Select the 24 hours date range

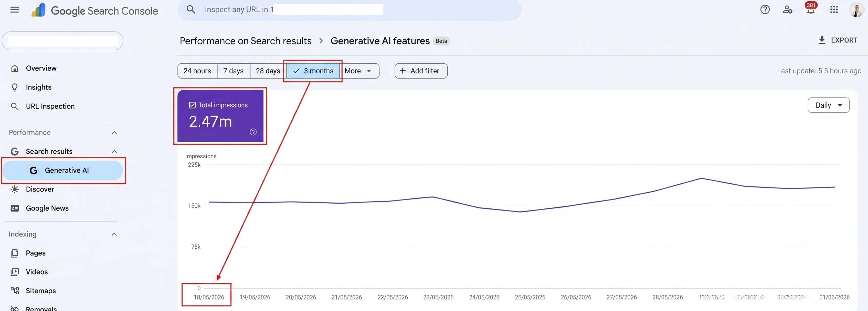point(197,71)
